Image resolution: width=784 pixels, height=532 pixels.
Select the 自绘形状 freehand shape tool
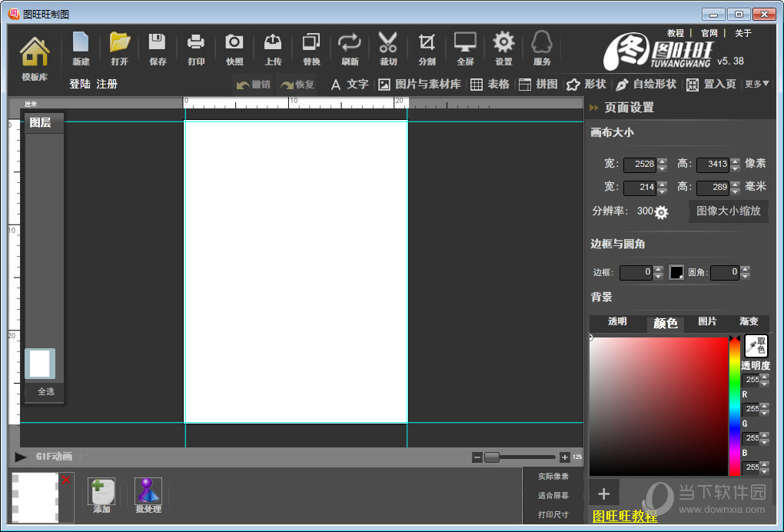point(646,85)
